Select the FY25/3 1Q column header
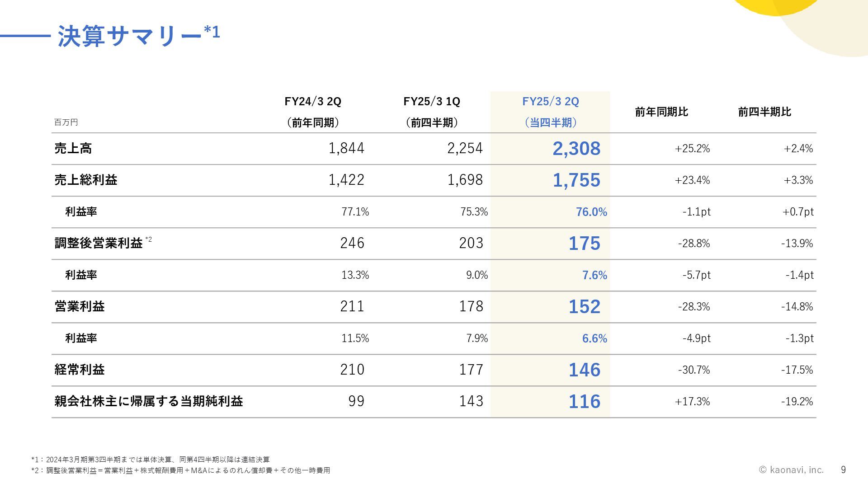The height and width of the screenshot is (488, 868). click(x=432, y=112)
